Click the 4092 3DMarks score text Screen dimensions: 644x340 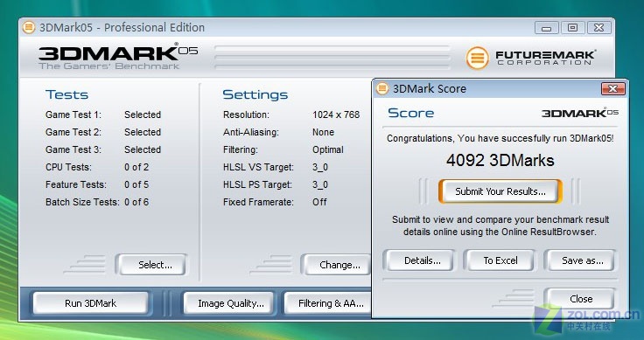pos(500,160)
